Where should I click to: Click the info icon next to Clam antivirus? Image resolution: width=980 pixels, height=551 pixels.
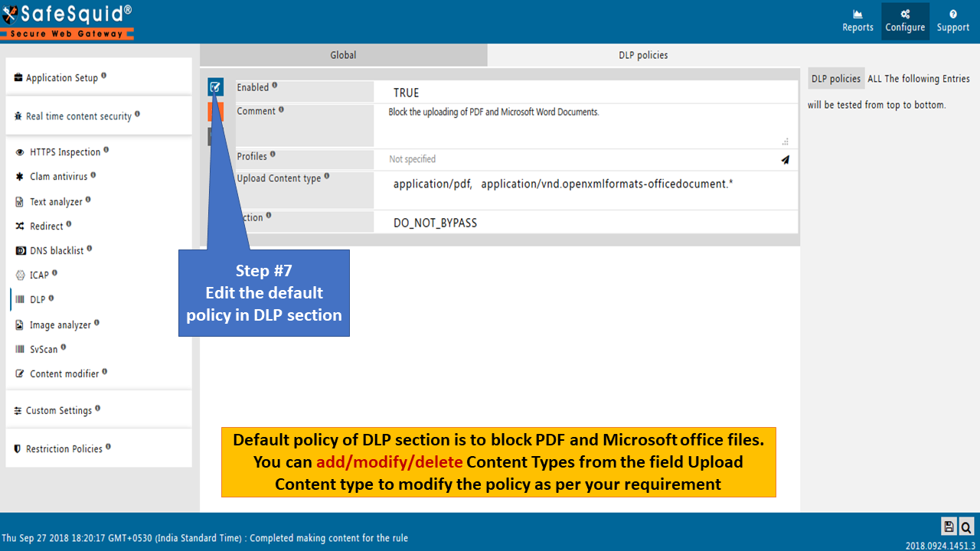[x=93, y=174]
